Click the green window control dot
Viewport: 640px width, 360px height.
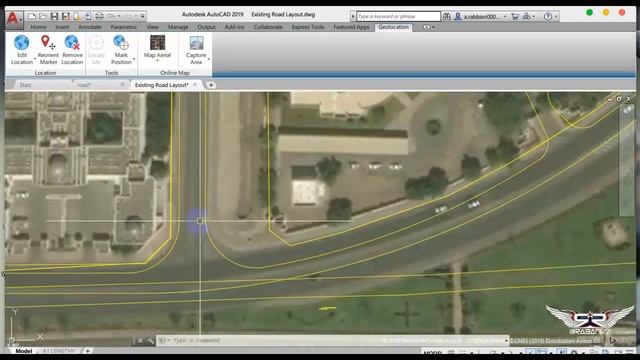point(589,12)
